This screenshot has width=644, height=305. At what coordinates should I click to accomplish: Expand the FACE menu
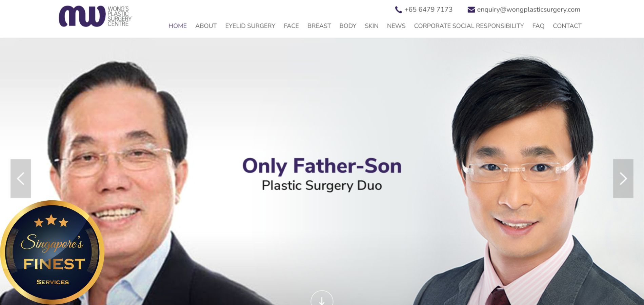pyautogui.click(x=291, y=26)
